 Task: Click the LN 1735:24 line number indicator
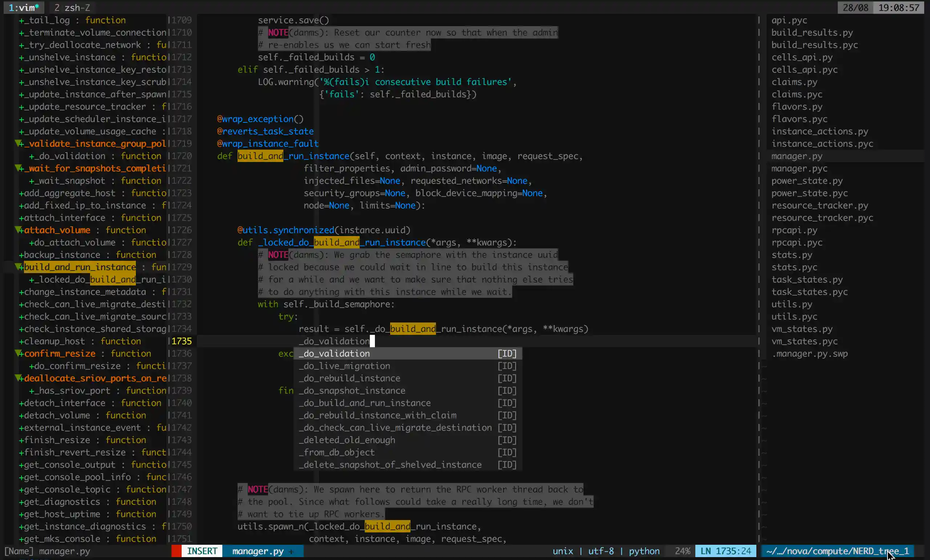(x=725, y=551)
